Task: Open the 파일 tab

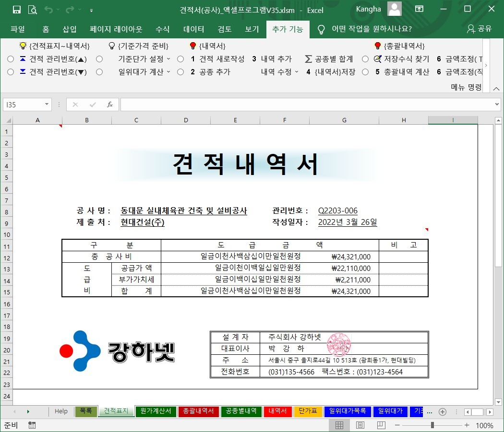Action: point(17,29)
